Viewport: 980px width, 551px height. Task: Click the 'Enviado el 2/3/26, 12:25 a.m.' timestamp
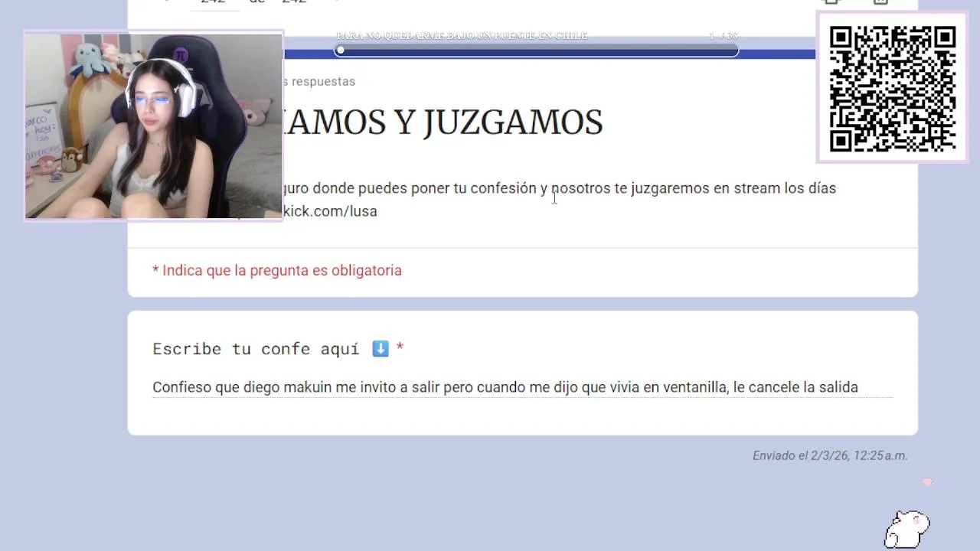tap(830, 455)
